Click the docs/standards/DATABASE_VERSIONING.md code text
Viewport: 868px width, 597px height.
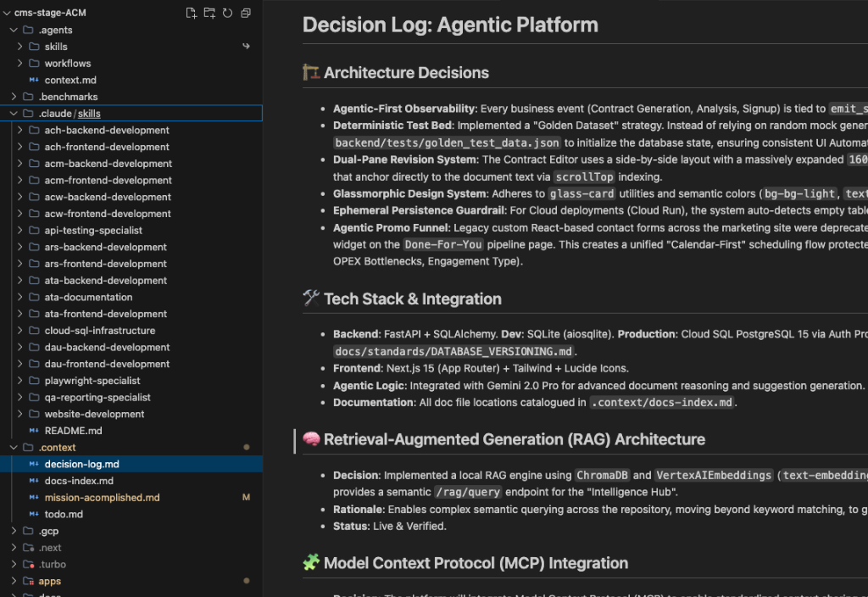(x=453, y=352)
